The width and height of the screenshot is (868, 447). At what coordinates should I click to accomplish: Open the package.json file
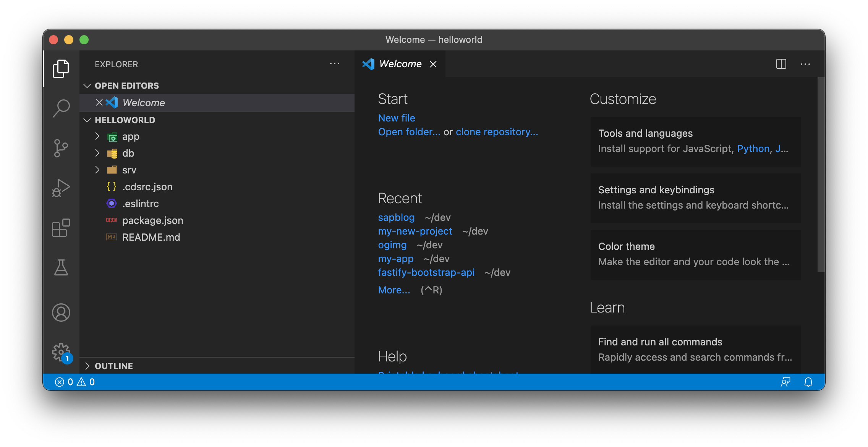[217, 220]
